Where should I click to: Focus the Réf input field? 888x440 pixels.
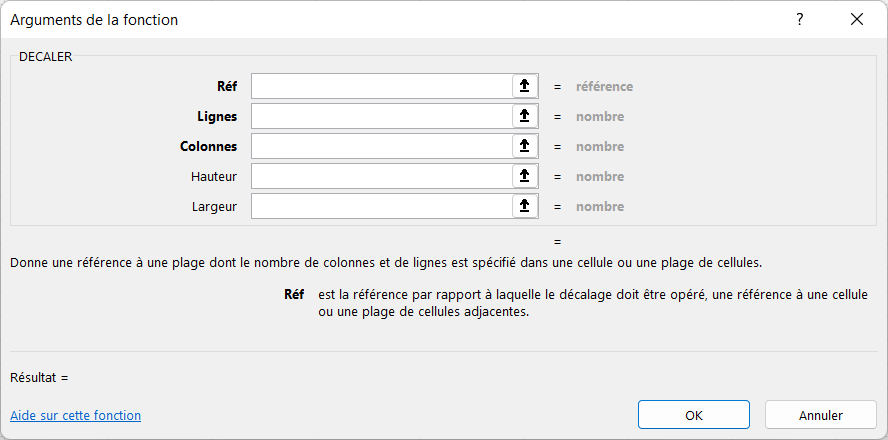pyautogui.click(x=382, y=86)
